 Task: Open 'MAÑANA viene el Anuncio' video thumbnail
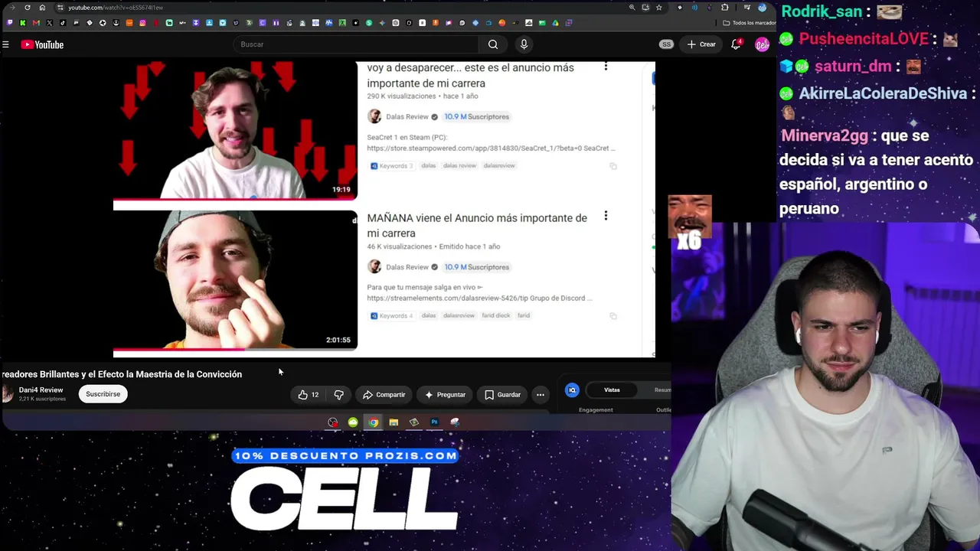(x=235, y=280)
